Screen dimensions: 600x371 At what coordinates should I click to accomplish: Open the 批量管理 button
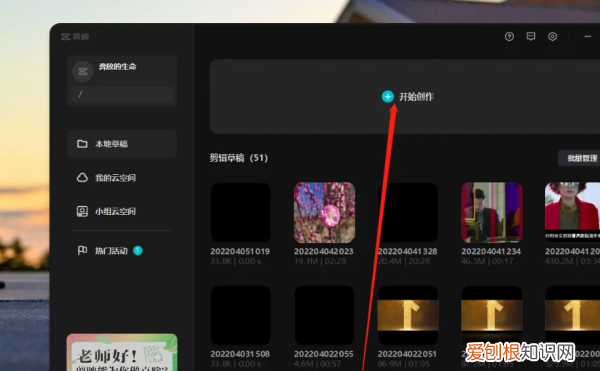click(x=579, y=158)
